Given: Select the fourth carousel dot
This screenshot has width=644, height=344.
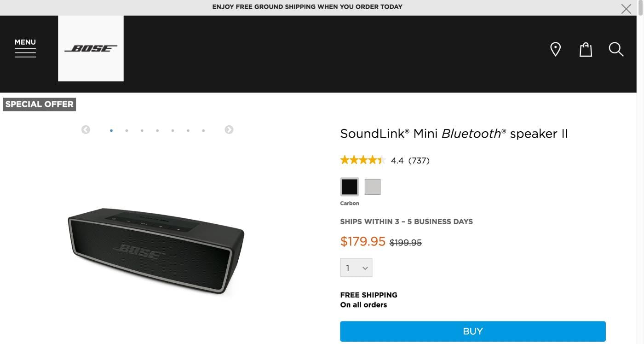Looking at the screenshot, I should coord(157,131).
